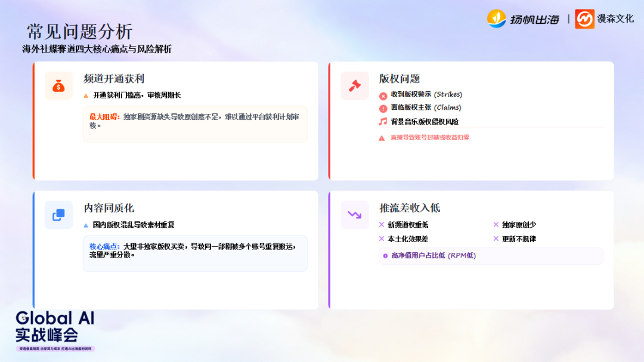644x362 pixels.
Task: Click the X mark before 独家原创少
Action: pos(496,224)
